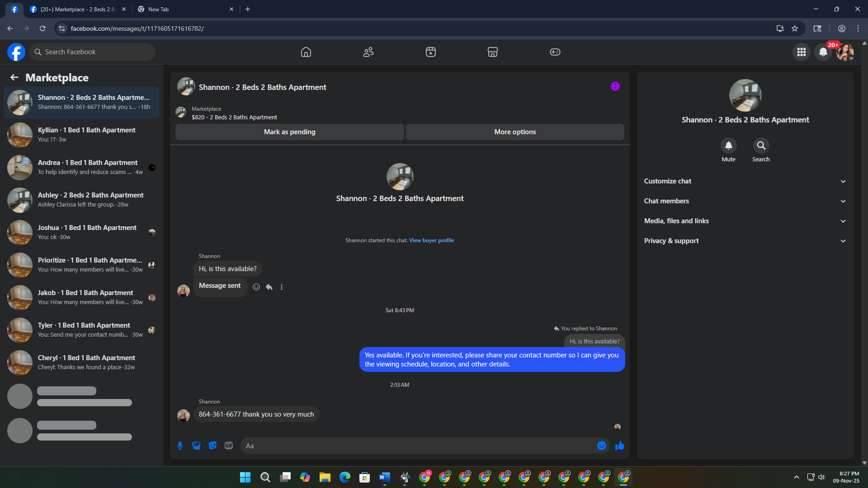The height and width of the screenshot is (488, 868).
Task: Open the Marketplace icon in top navigation
Action: coord(493,52)
